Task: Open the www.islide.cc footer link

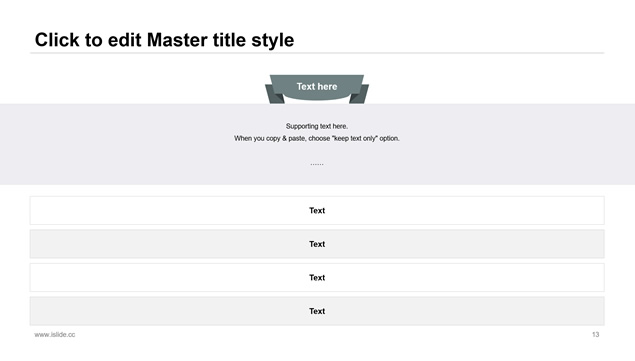Action: pyautogui.click(x=55, y=335)
